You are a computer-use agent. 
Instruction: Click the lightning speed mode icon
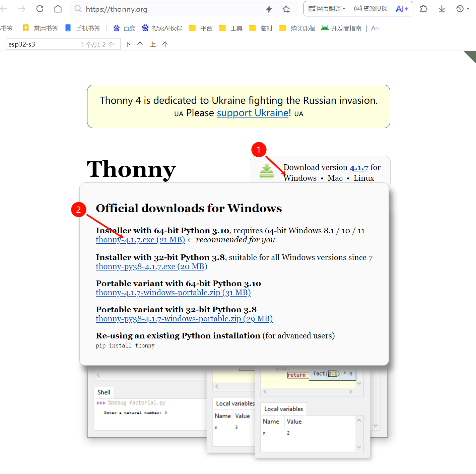pos(269,9)
